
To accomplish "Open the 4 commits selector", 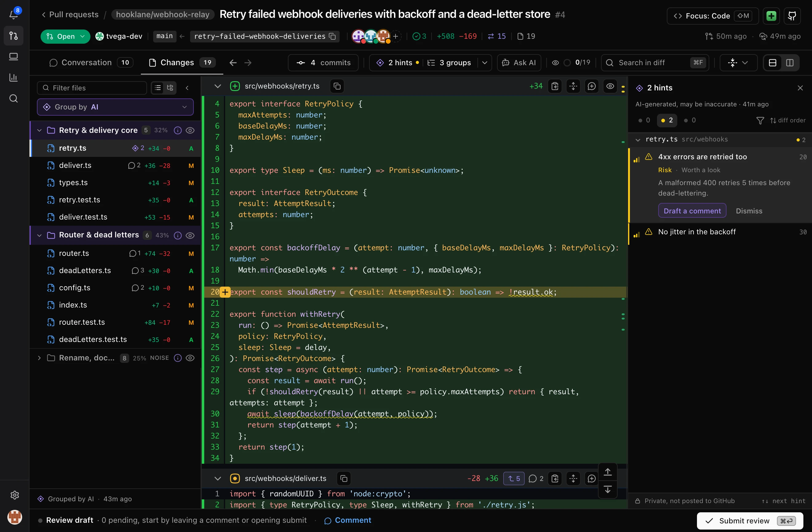I will point(323,63).
